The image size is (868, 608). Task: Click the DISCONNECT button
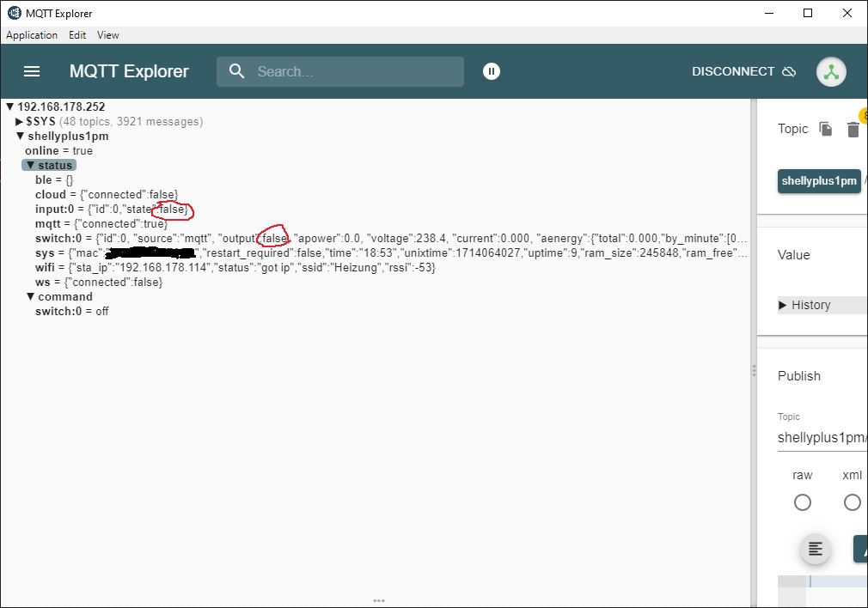click(743, 71)
